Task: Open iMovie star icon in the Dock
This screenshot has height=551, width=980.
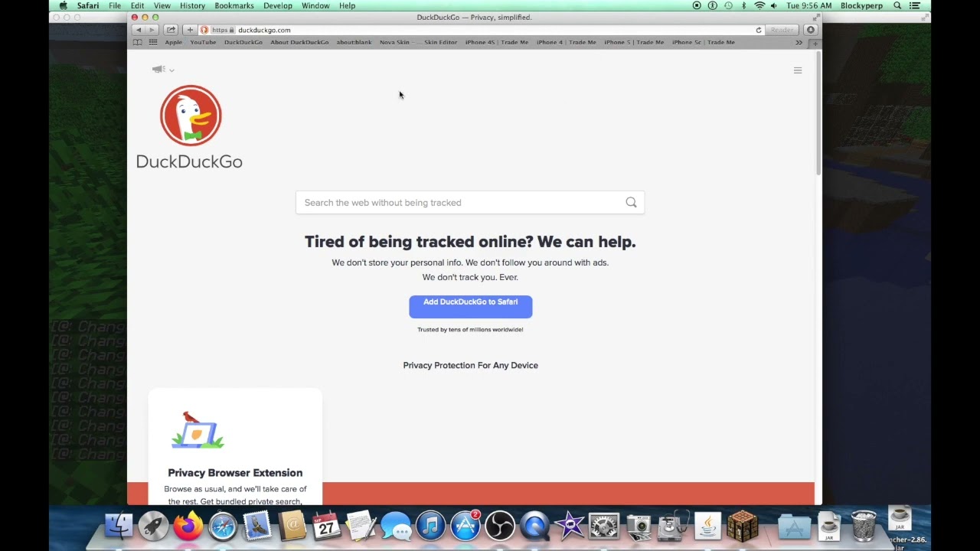Action: (x=569, y=526)
